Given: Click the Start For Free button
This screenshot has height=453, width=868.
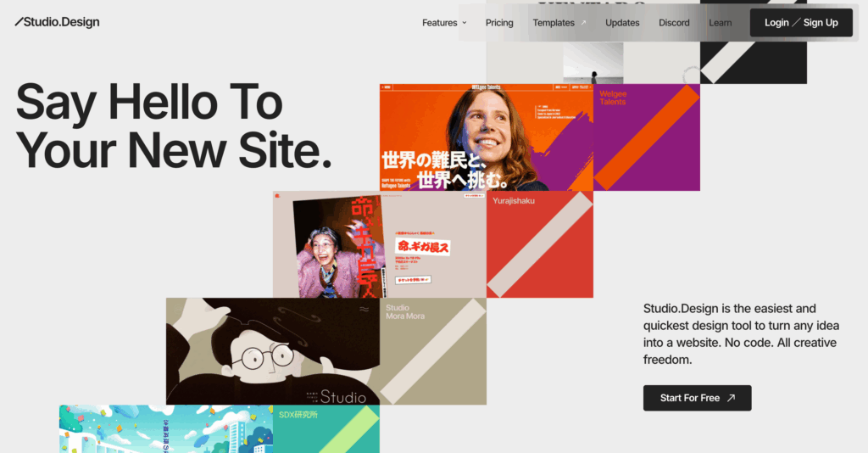Looking at the screenshot, I should pyautogui.click(x=697, y=398).
